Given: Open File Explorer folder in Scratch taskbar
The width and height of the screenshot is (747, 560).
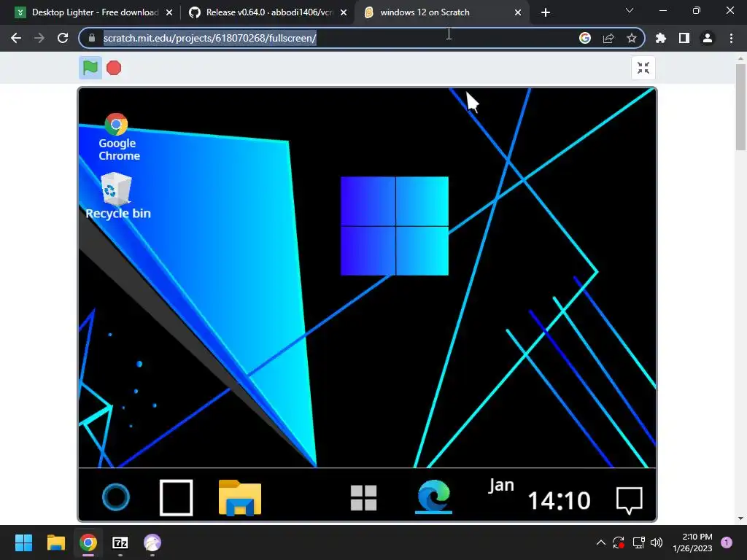Looking at the screenshot, I should [x=239, y=497].
